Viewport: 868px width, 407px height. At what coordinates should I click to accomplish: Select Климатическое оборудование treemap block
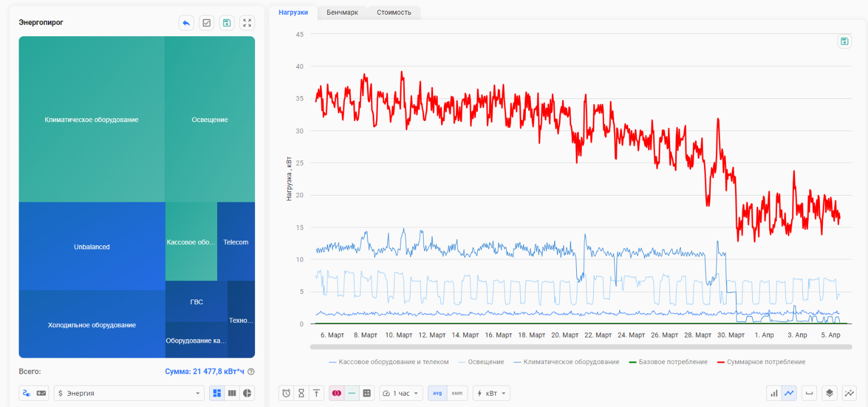(92, 120)
